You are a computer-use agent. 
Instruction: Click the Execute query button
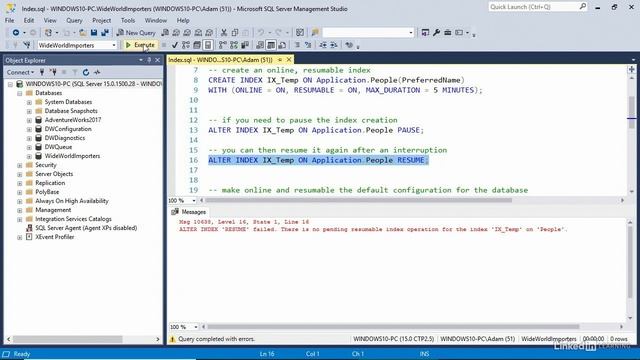[140, 45]
